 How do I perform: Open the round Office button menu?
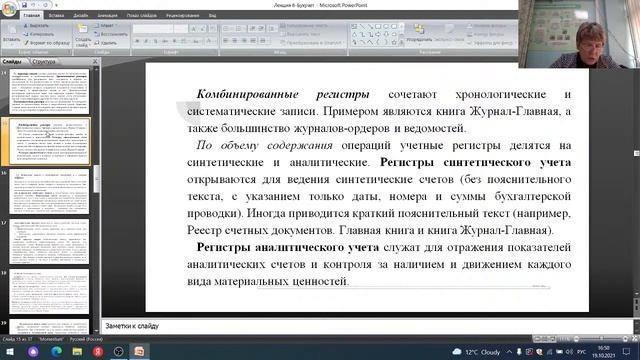9,9
